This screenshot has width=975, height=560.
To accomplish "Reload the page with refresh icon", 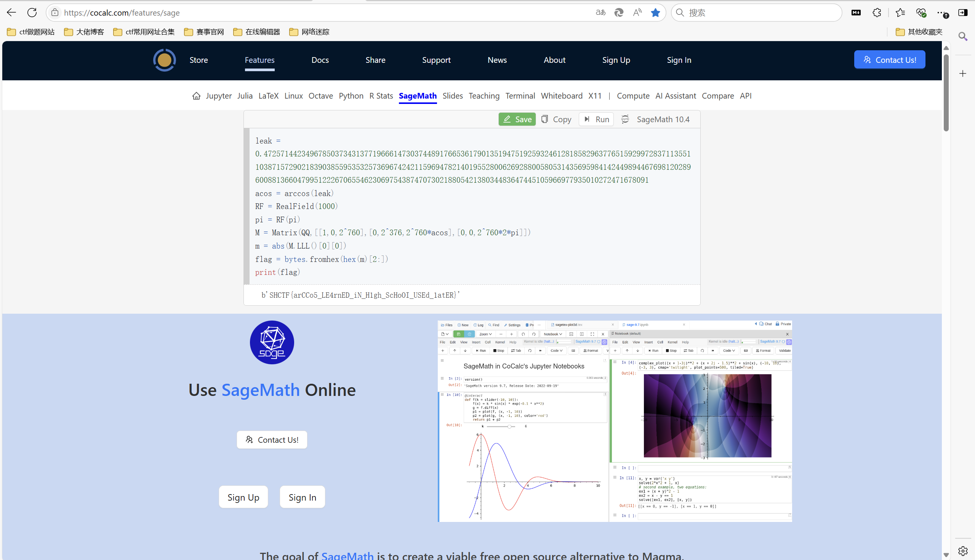I will [32, 13].
